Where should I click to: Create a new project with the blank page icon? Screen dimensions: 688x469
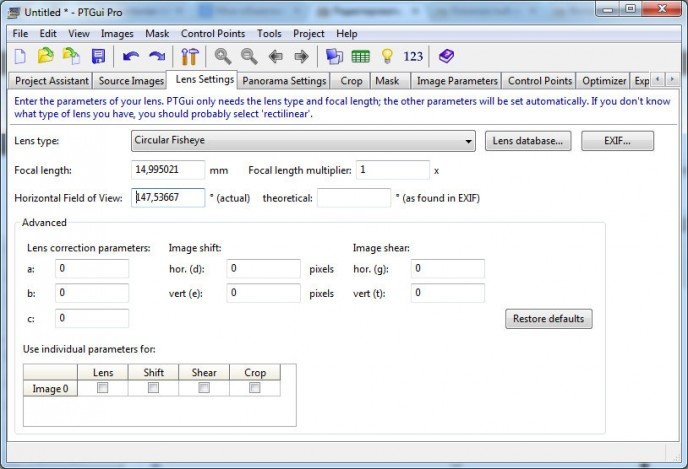20,56
